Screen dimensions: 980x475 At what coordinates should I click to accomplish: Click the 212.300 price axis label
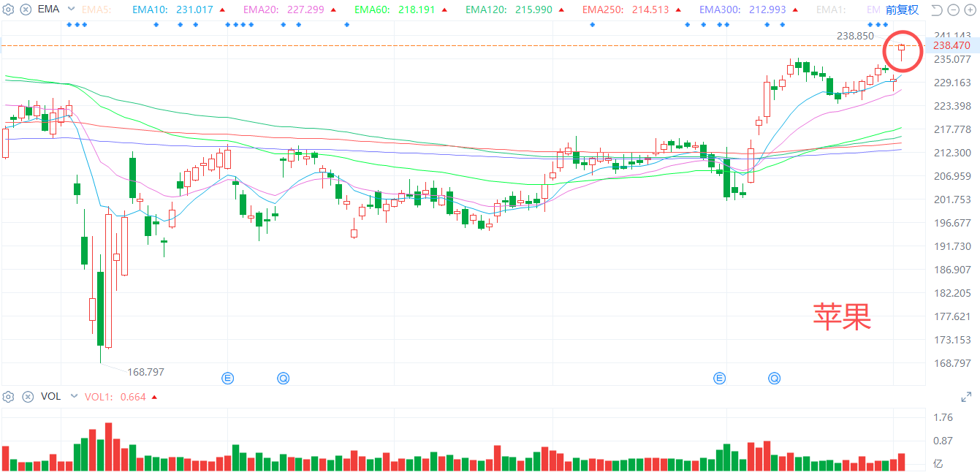click(951, 153)
